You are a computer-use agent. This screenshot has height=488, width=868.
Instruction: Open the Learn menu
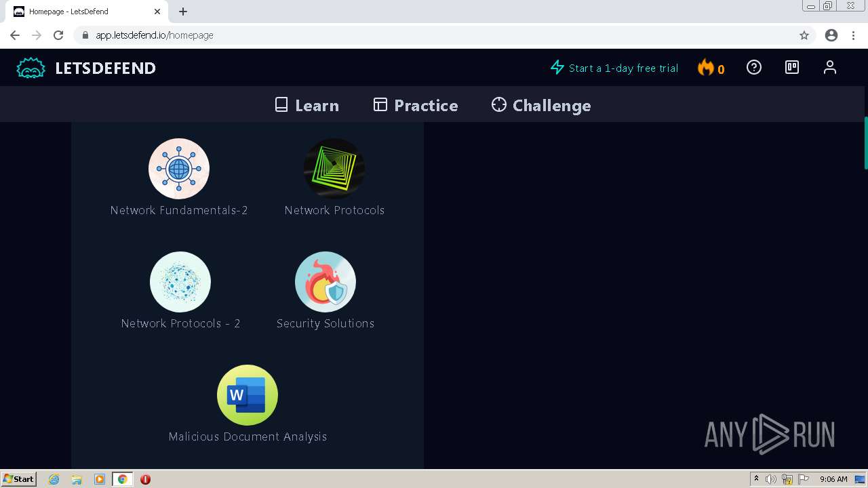pos(307,105)
